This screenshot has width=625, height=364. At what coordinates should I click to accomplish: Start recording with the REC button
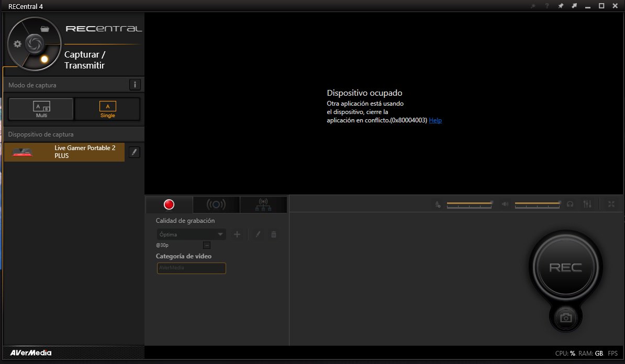(566, 267)
